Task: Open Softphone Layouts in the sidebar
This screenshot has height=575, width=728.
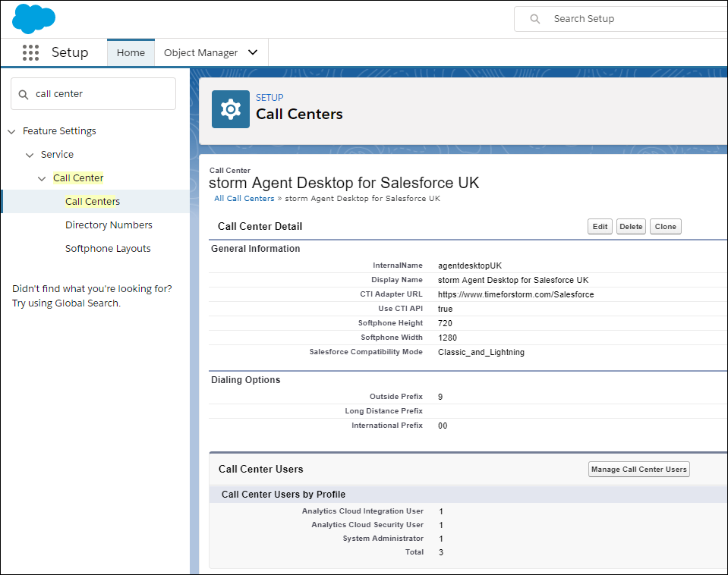Action: click(x=108, y=249)
